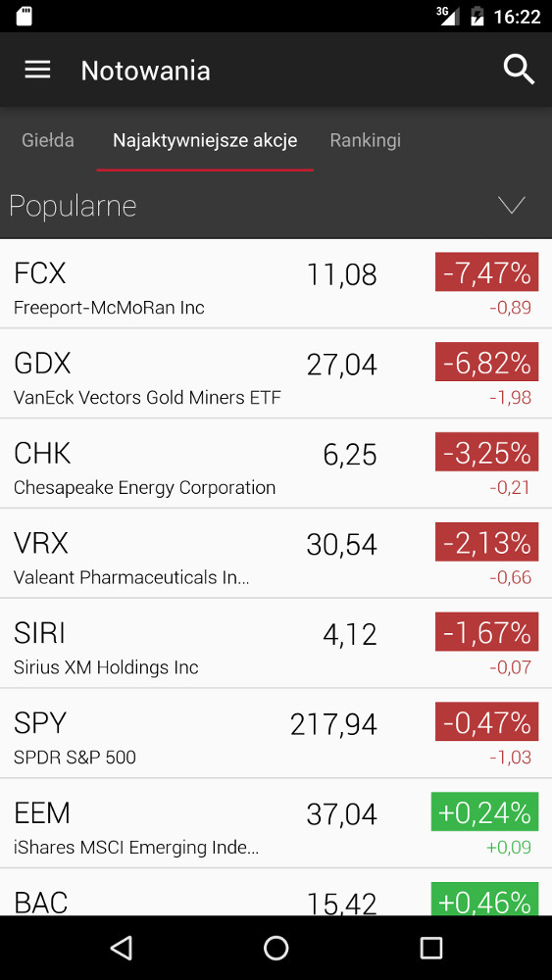Tap the search magnifier icon
Viewport: 552px width, 980px height.
click(519, 70)
